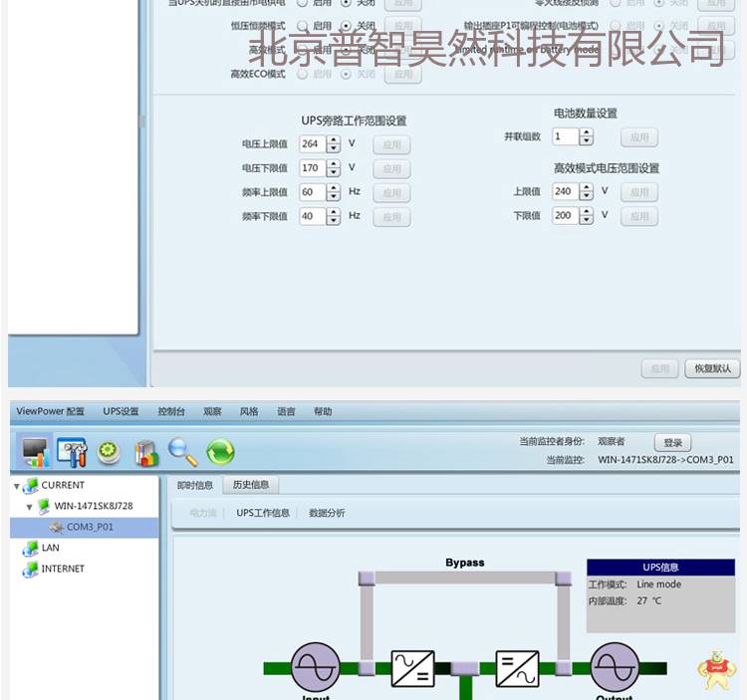Click the Bypass label in diagram

464,563
